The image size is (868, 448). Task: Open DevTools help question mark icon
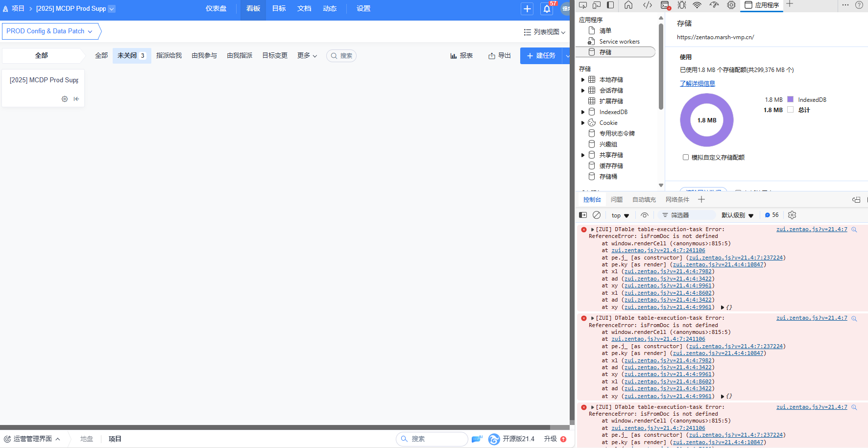[x=859, y=5]
